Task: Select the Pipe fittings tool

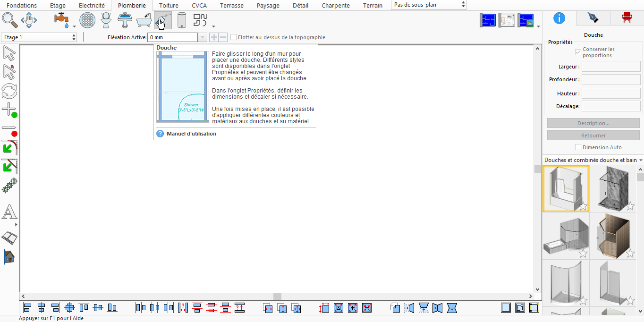Action: (201, 20)
